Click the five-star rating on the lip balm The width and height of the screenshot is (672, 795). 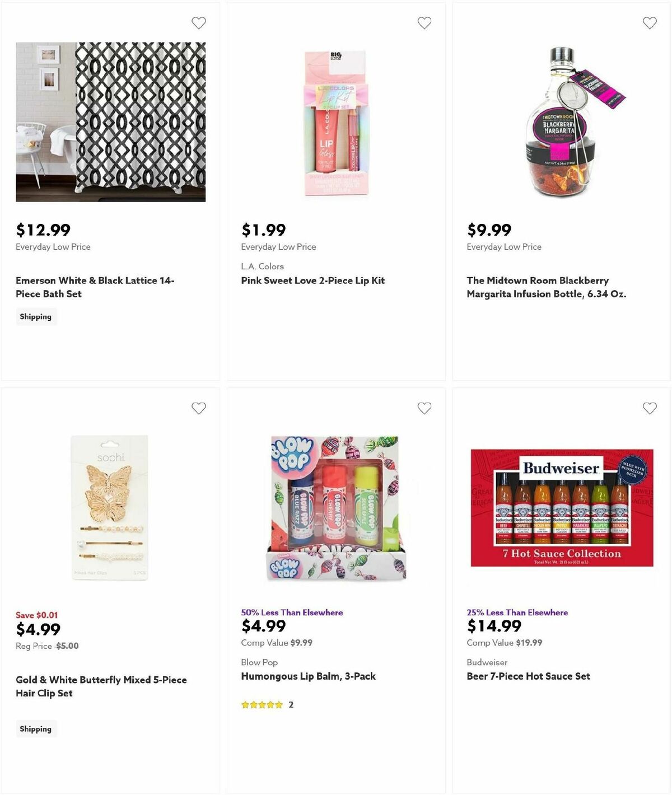pos(261,704)
